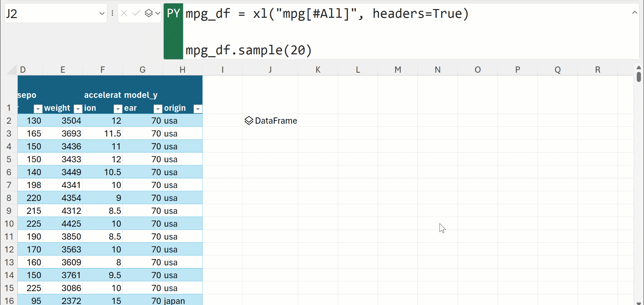Open the model_year column filter dropdown
This screenshot has width=644, height=305.
point(157,109)
